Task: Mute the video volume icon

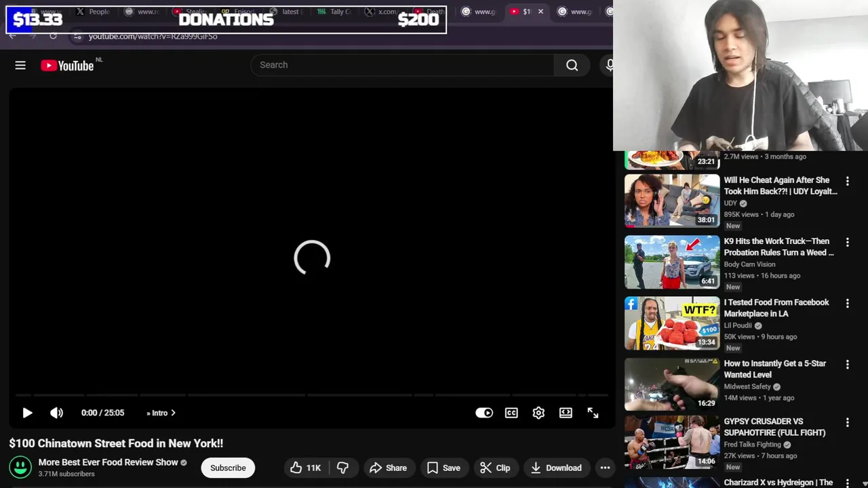Action: click(x=56, y=413)
